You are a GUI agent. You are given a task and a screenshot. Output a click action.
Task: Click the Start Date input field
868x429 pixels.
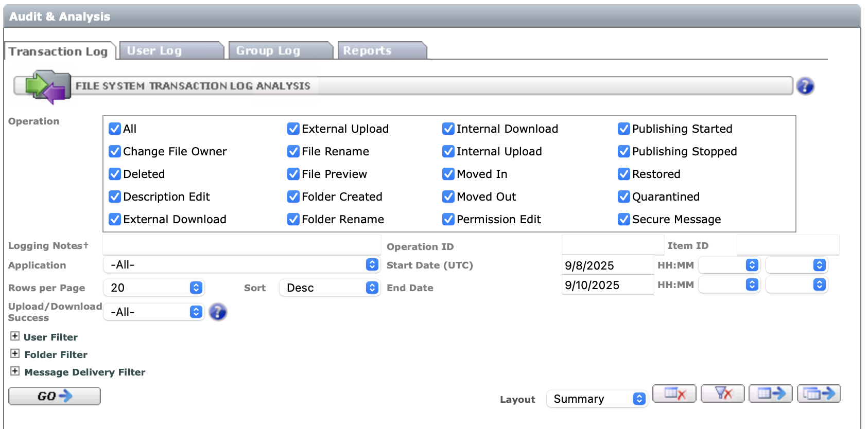click(607, 265)
